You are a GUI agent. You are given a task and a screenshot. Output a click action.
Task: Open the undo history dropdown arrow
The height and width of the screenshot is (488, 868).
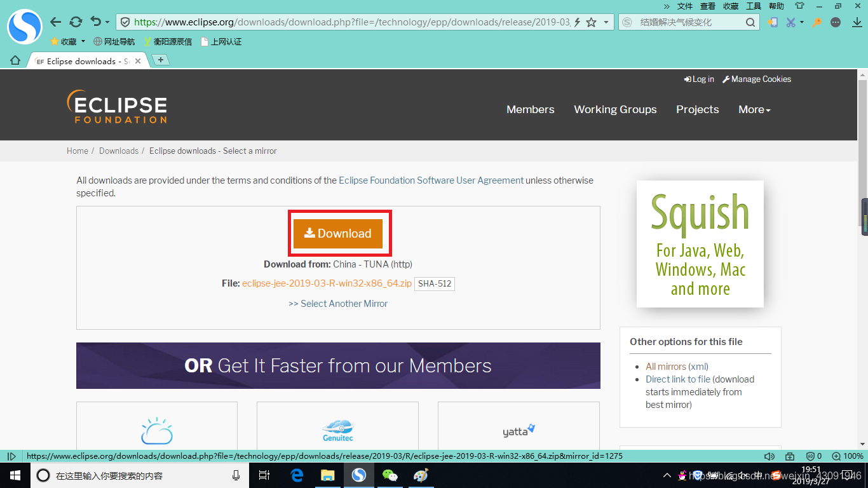[x=107, y=23]
